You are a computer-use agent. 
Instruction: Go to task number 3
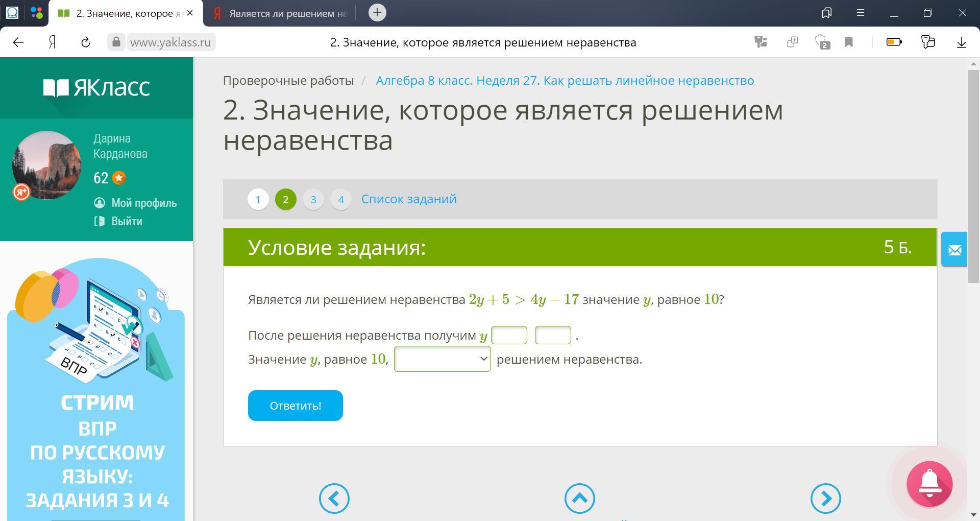[313, 199]
